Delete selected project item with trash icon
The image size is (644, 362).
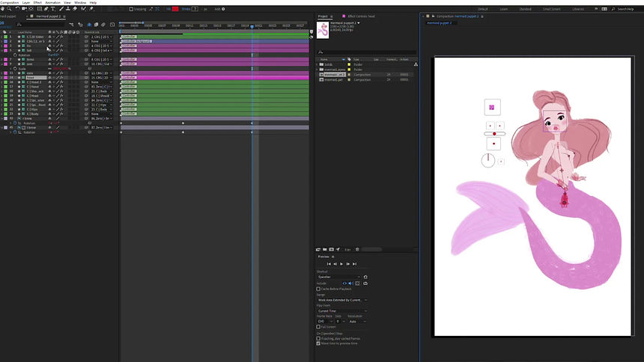click(x=357, y=249)
